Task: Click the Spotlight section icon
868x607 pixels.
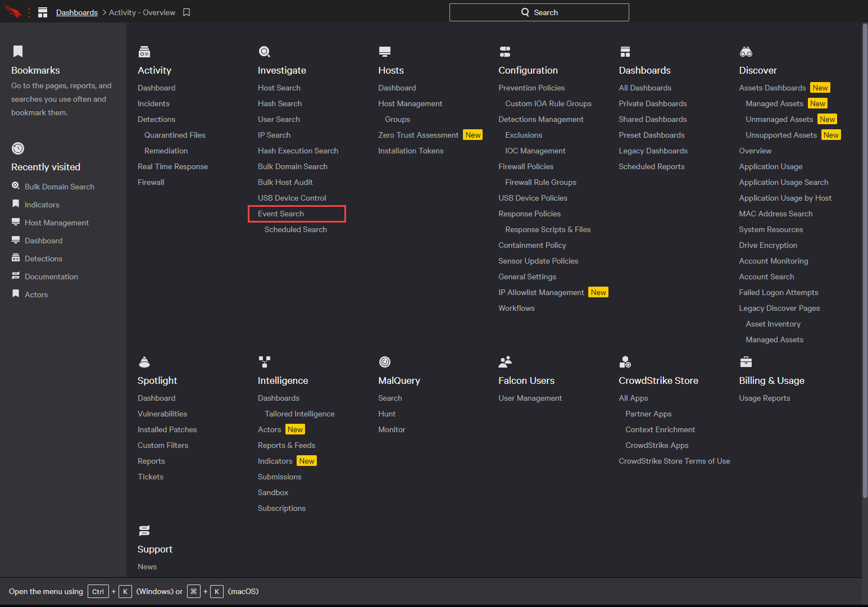Action: pos(144,361)
